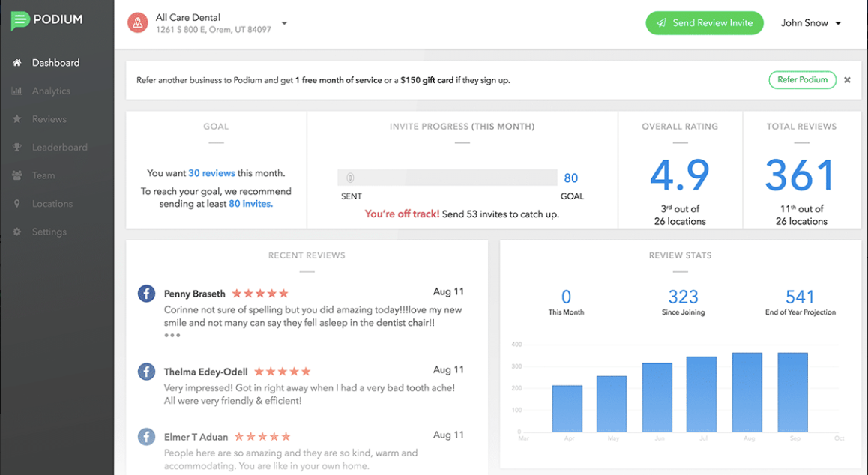Open the John Snow account menu

(x=811, y=23)
